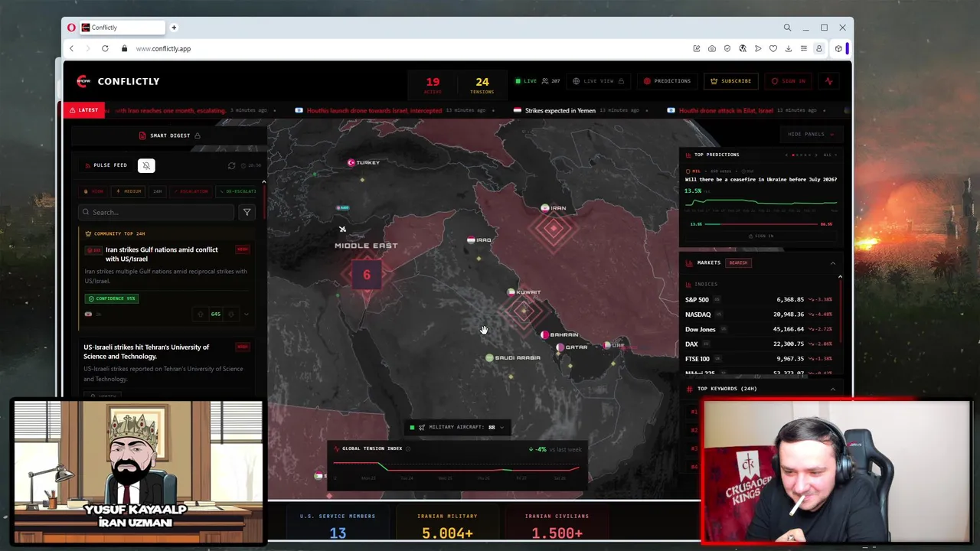Toggle the DE-ESCALATION filter chip

(x=237, y=191)
